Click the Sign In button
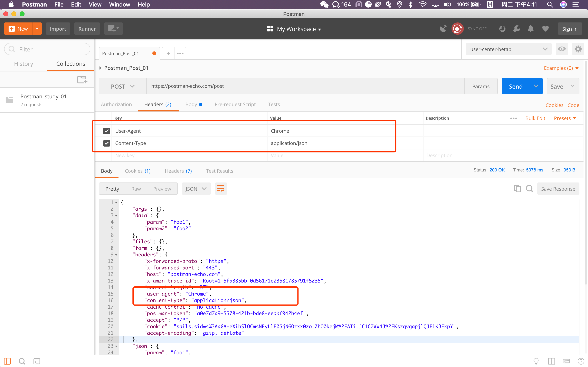 coord(570,29)
